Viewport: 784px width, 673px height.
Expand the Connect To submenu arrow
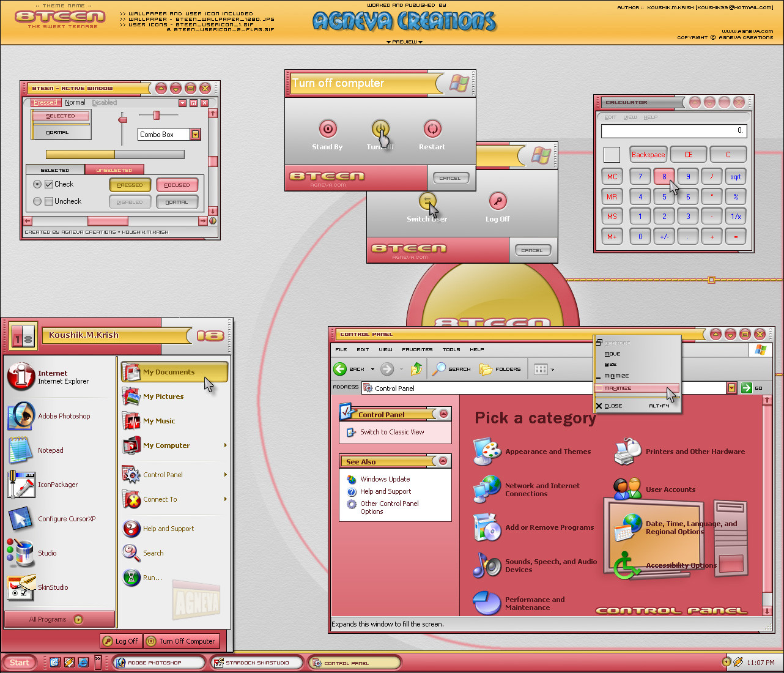coord(226,499)
